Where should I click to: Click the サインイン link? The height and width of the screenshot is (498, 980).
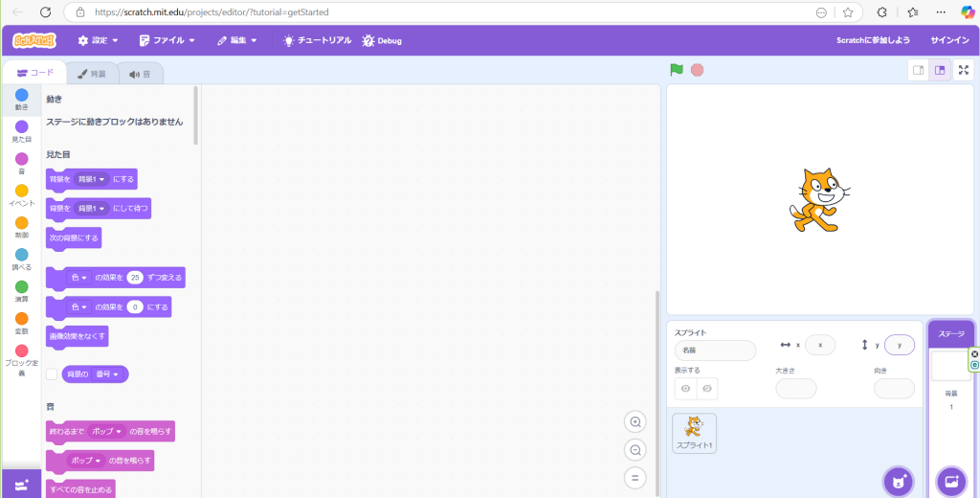tap(949, 41)
